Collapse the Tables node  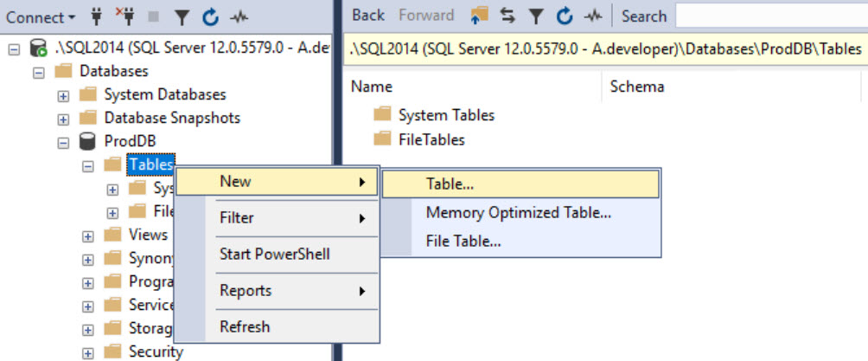pos(87,167)
